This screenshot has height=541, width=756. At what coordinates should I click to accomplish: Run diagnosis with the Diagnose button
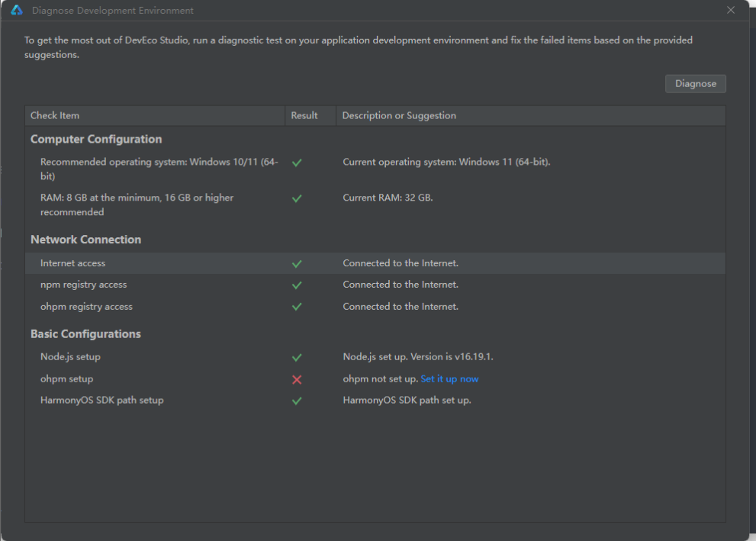coord(695,83)
